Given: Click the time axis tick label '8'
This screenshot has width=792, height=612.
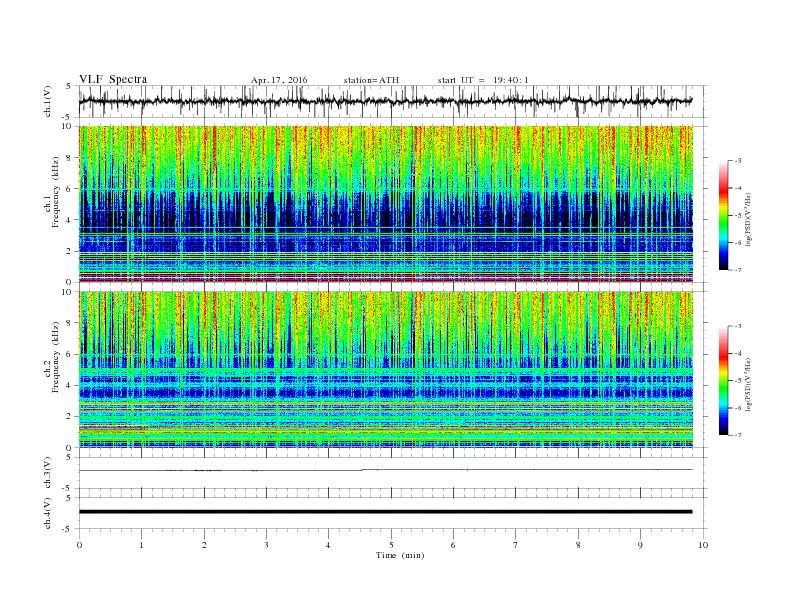Looking at the screenshot, I should [578, 545].
